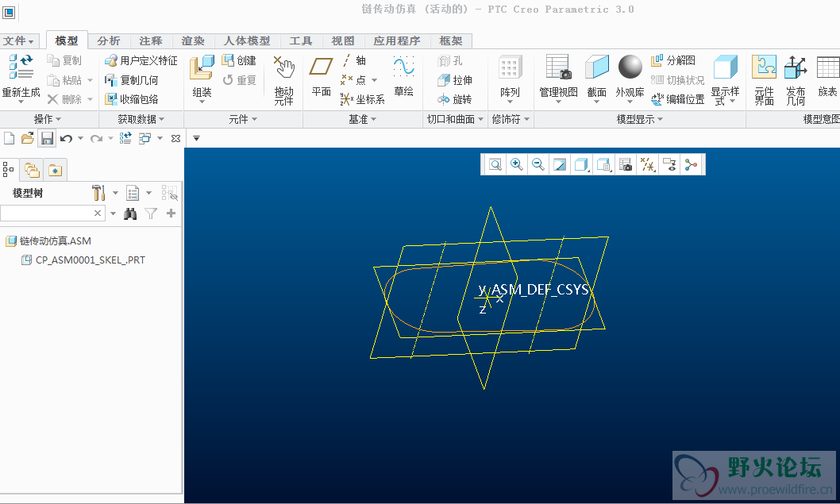
Task: Switch to the Tools (工具) tab
Action: pos(301,40)
